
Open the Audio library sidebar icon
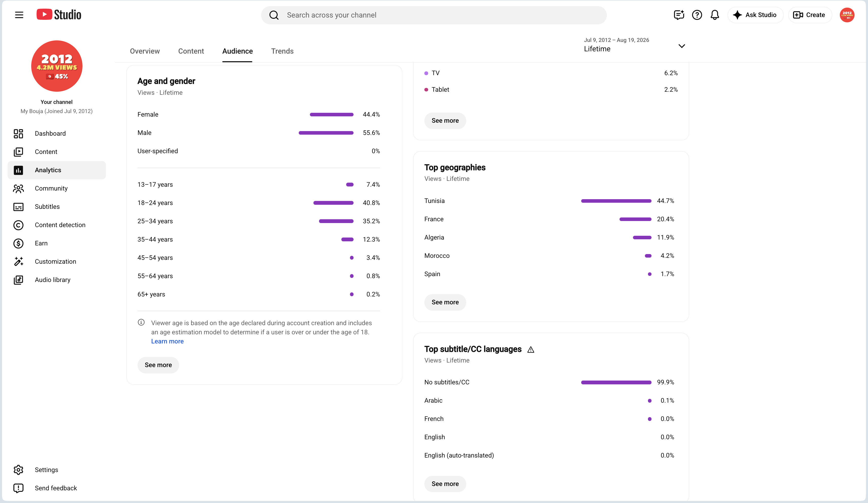pyautogui.click(x=18, y=280)
